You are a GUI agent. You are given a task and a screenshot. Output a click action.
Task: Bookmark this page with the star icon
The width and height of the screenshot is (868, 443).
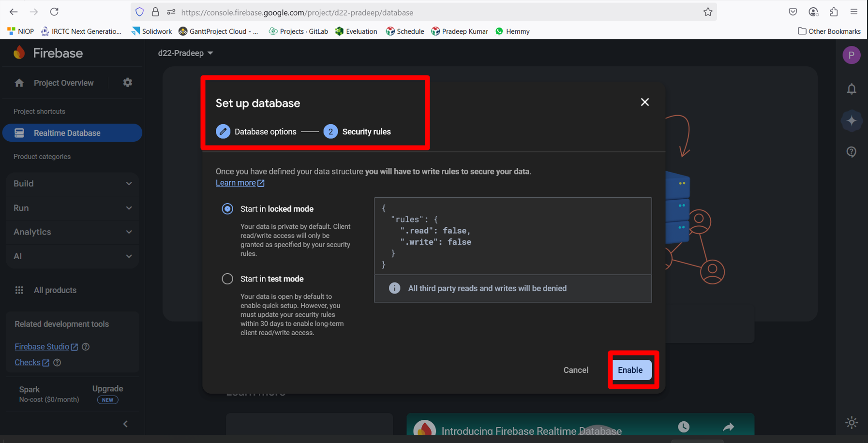click(708, 12)
